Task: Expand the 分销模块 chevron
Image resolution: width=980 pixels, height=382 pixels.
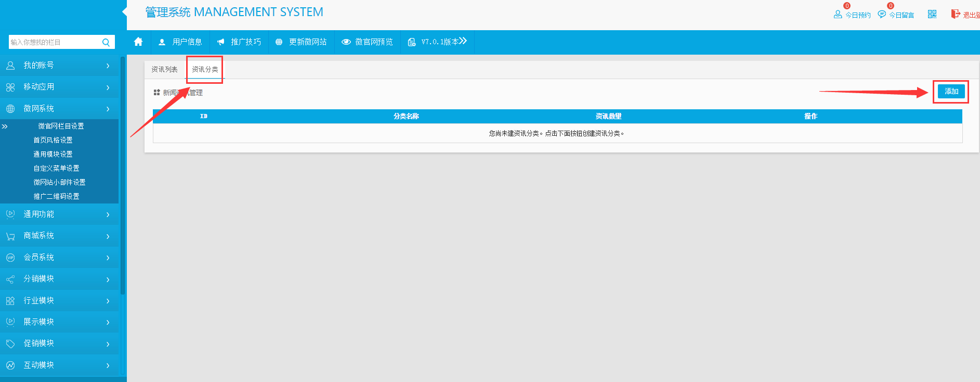Action: point(108,279)
